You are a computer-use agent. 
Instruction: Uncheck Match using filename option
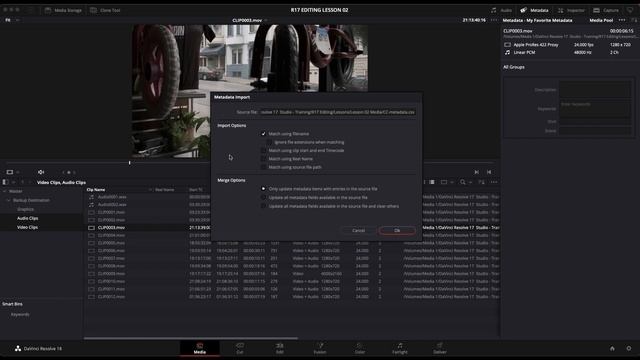tap(263, 134)
